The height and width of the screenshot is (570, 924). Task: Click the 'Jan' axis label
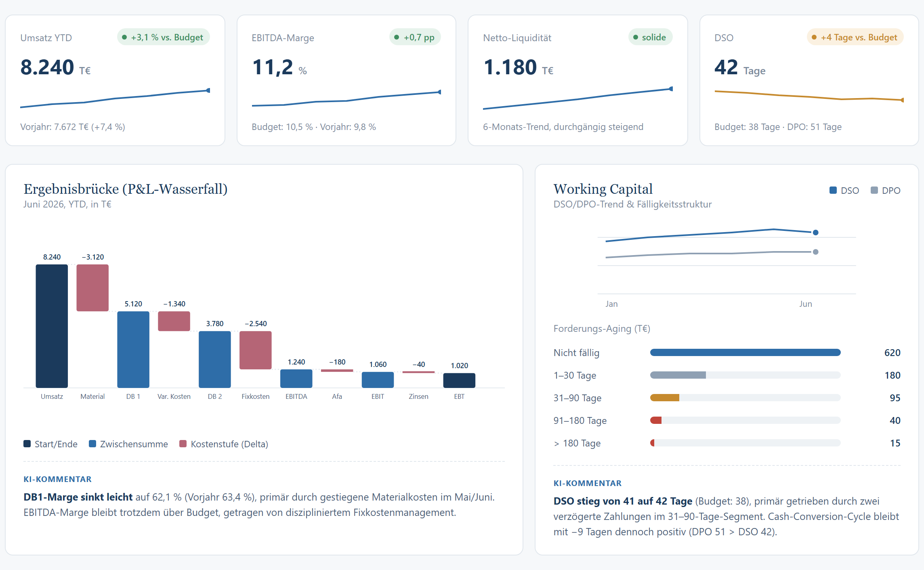pyautogui.click(x=611, y=304)
